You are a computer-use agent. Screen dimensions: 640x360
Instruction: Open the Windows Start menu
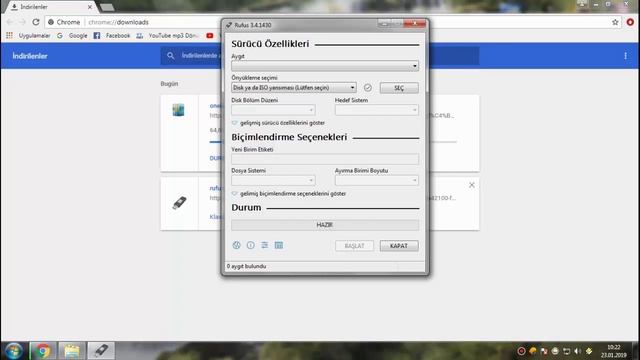[13, 351]
